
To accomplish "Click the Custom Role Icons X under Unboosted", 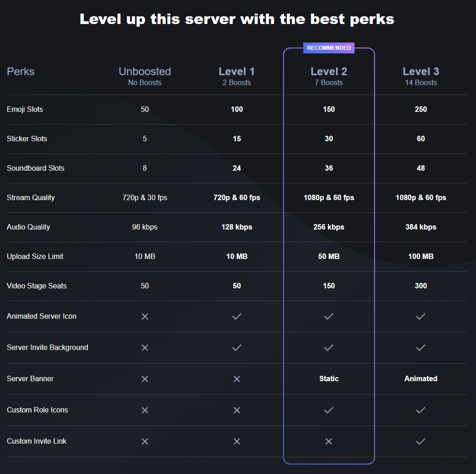I will 145,410.
